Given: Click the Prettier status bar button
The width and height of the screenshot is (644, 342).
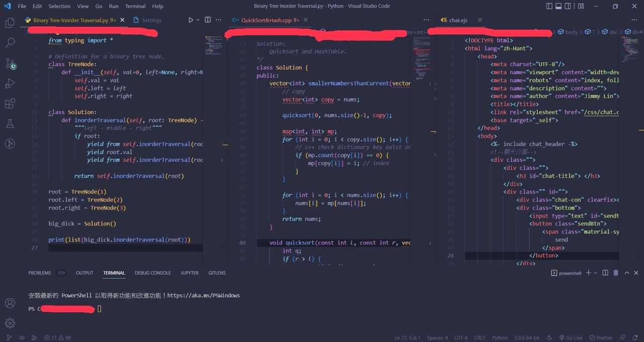Looking at the screenshot, I should tap(601, 337).
